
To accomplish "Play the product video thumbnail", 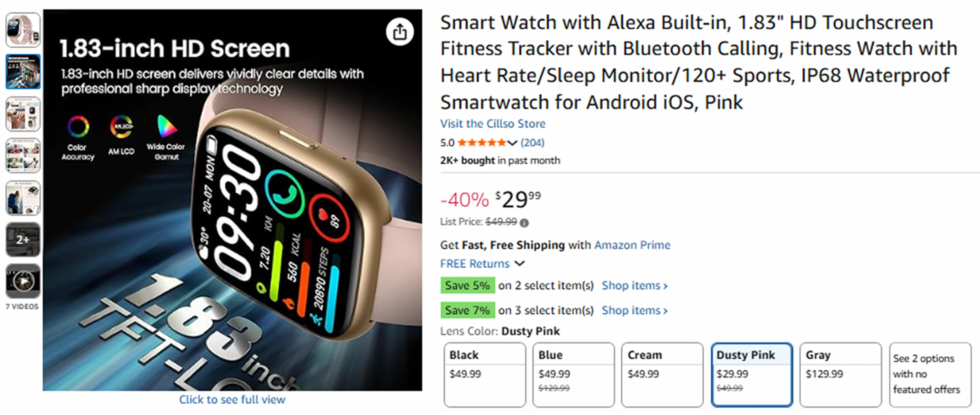I will (23, 281).
